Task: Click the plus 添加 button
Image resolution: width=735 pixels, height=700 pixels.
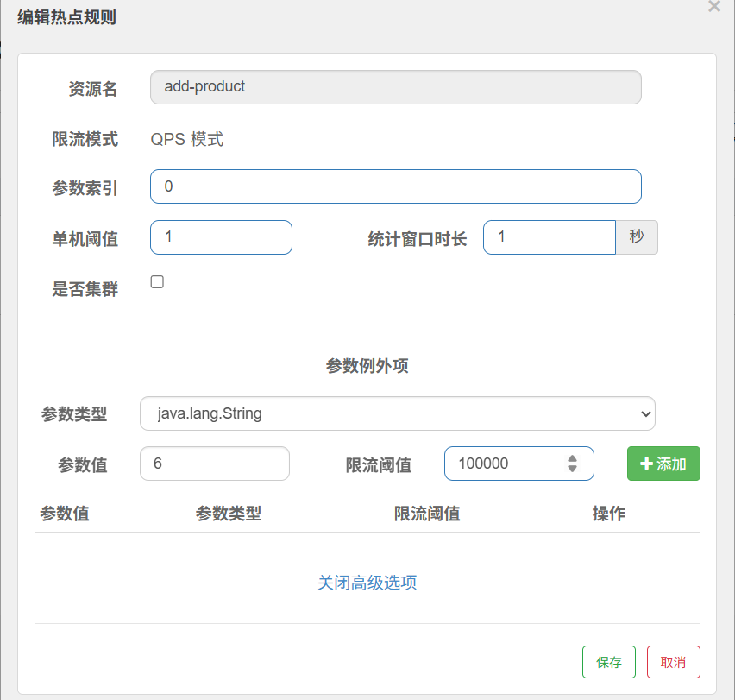Action: click(x=663, y=464)
